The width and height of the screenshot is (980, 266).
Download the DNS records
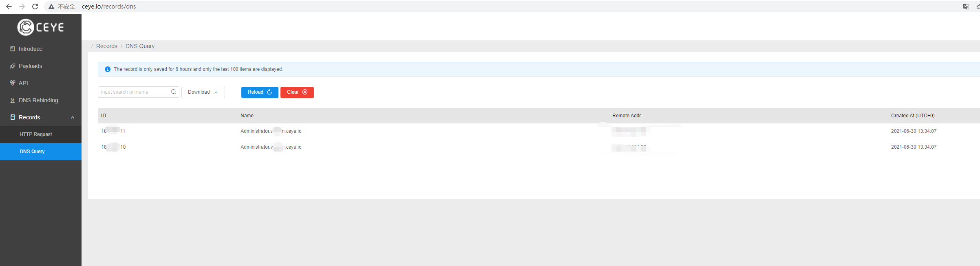pos(203,92)
